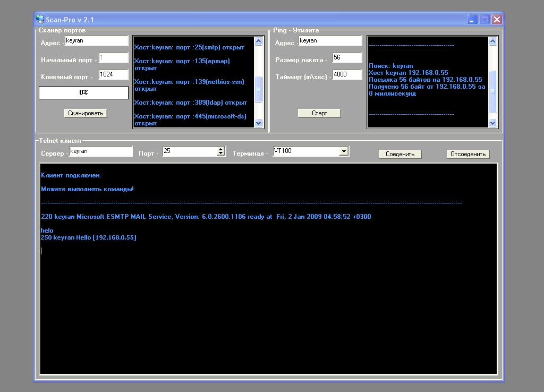
Task: Increase the telnet port with up spinner arrow
Action: coord(220,149)
